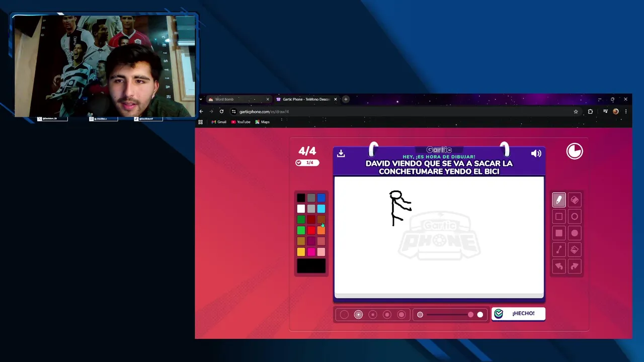Pick the filled rectangle tool

(559, 233)
